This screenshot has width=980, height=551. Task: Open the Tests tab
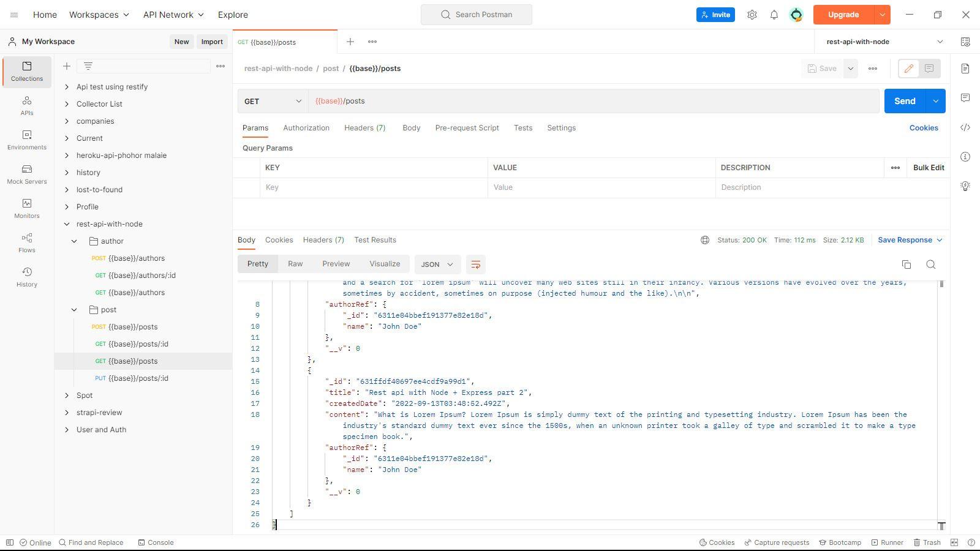pyautogui.click(x=523, y=128)
